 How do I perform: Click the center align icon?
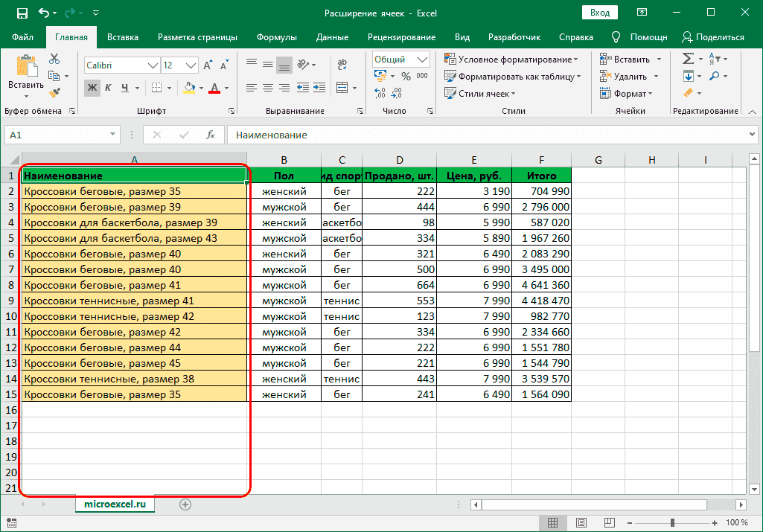coord(268,88)
